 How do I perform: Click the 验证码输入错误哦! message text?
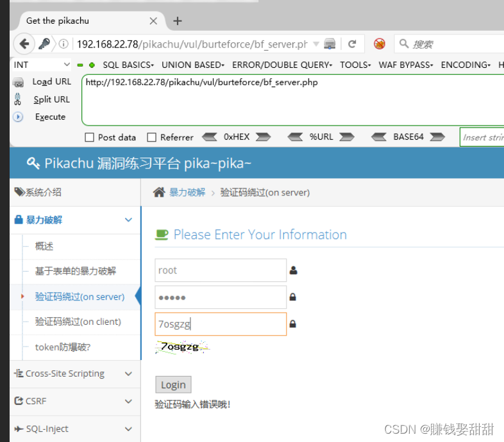(192, 404)
